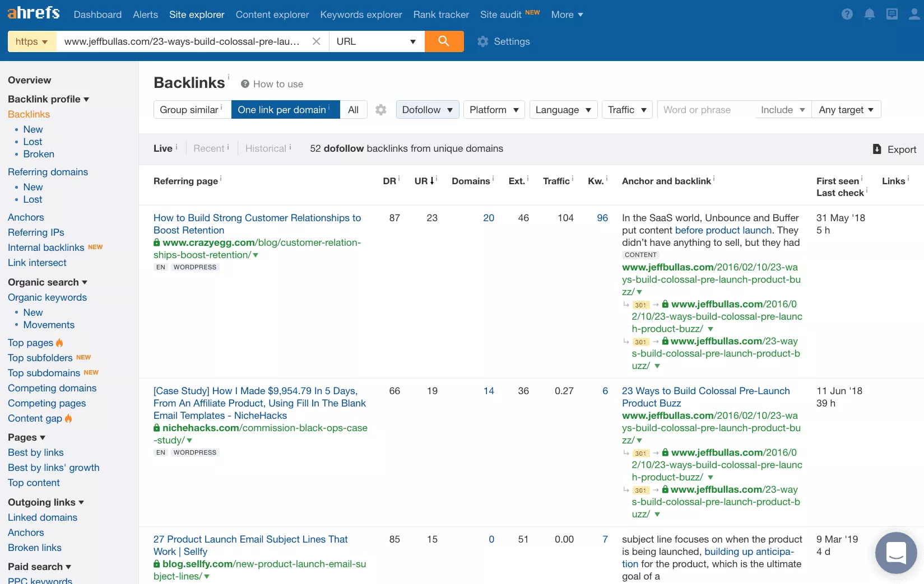Collapse the Outgoing links section

tap(46, 502)
